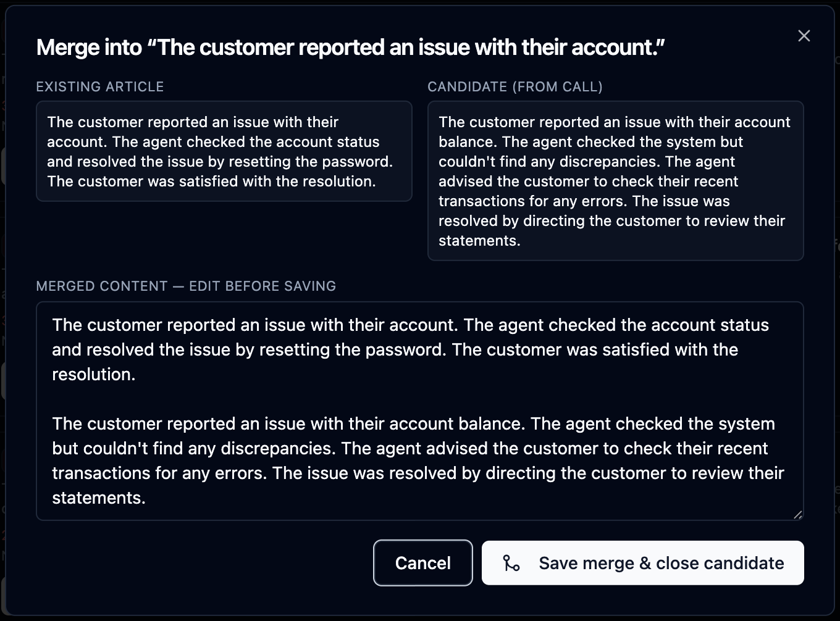This screenshot has width=840, height=621.
Task: Click the 'CANDIDATE (FROM CALL)' label
Action: point(515,87)
